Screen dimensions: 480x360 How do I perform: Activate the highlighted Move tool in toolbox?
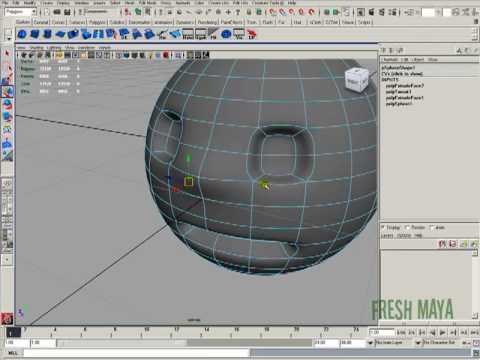pyautogui.click(x=7, y=92)
